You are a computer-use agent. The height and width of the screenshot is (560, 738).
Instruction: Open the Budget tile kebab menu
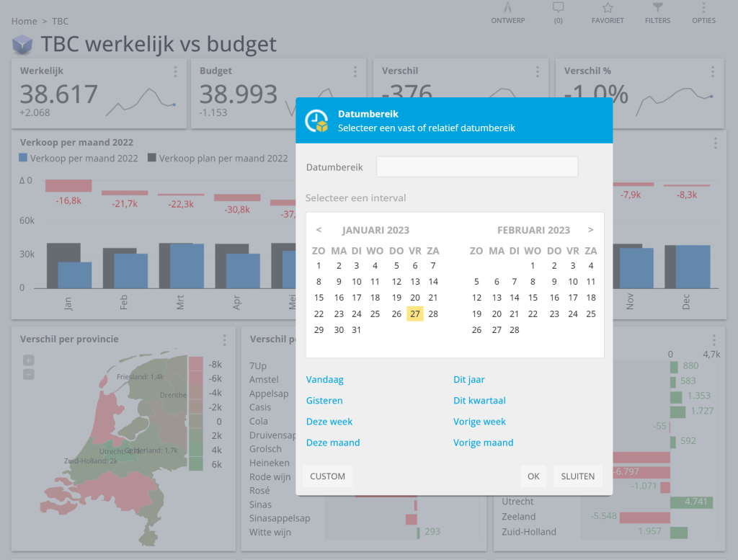pyautogui.click(x=355, y=71)
